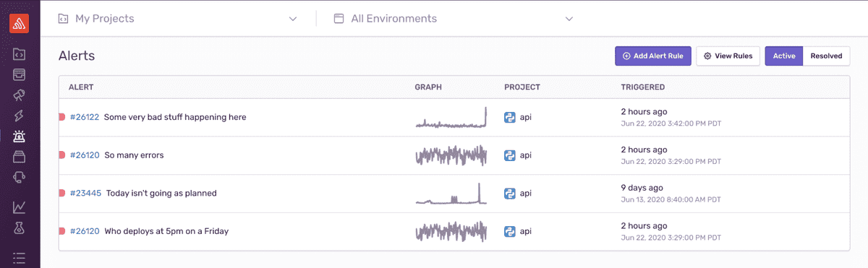Click 'Jun 22, 2020 3:42:00 PM PDT' timestamp
This screenshot has height=268, width=868.
coord(671,124)
